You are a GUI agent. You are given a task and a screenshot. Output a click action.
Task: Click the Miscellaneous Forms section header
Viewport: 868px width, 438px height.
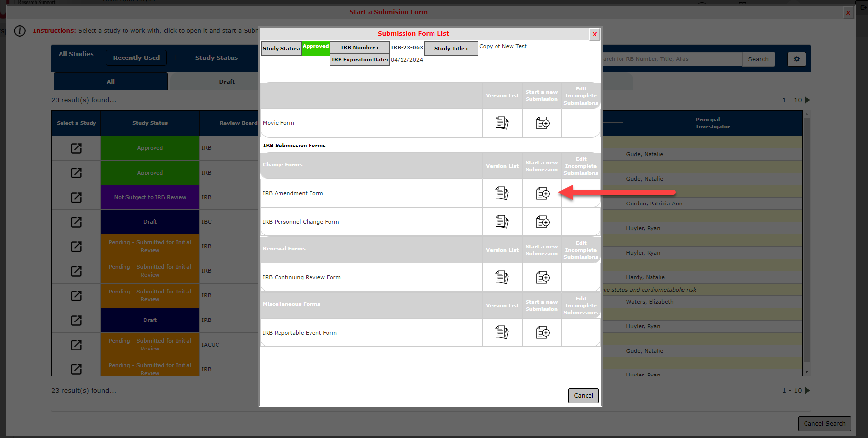291,304
